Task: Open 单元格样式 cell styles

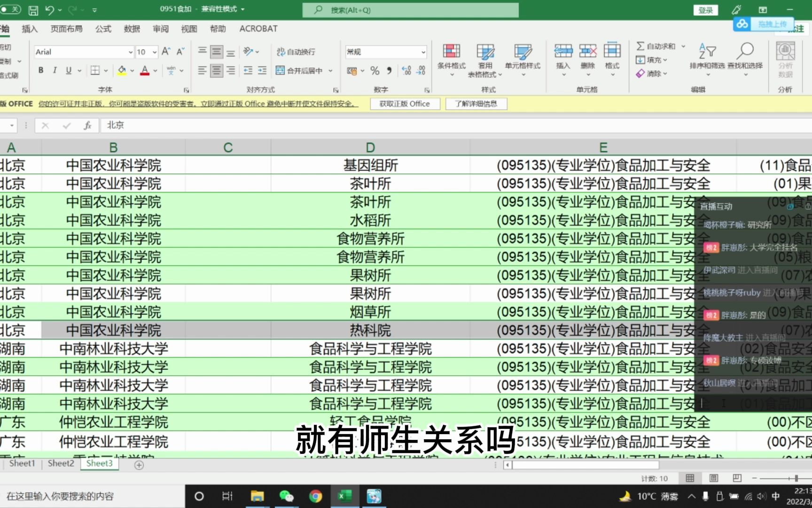Action: [x=523, y=60]
